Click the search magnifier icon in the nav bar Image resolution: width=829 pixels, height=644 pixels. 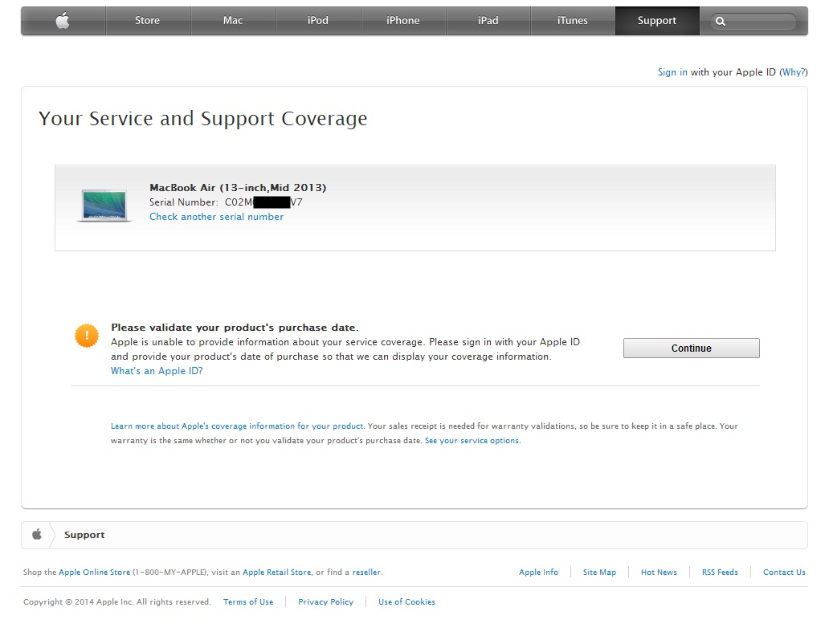click(720, 21)
